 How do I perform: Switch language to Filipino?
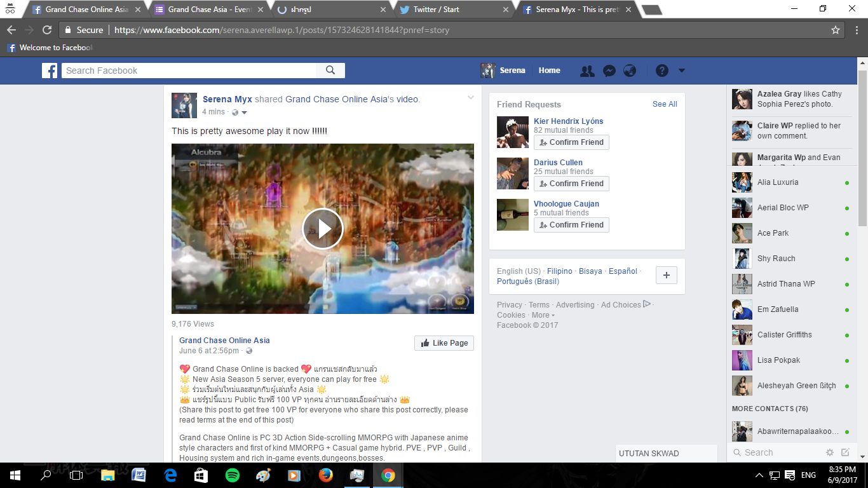(x=560, y=271)
